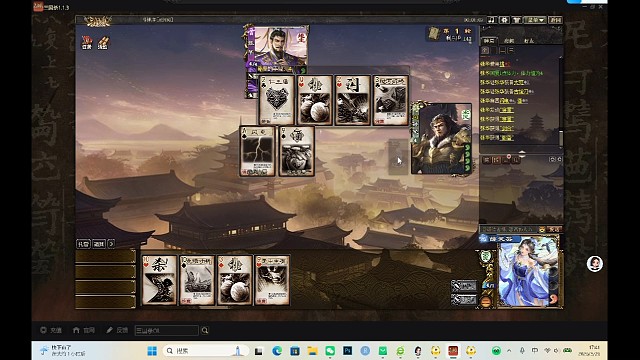
Task: Open Microsoft Store from the taskbar
Action: pyautogui.click(x=295, y=351)
